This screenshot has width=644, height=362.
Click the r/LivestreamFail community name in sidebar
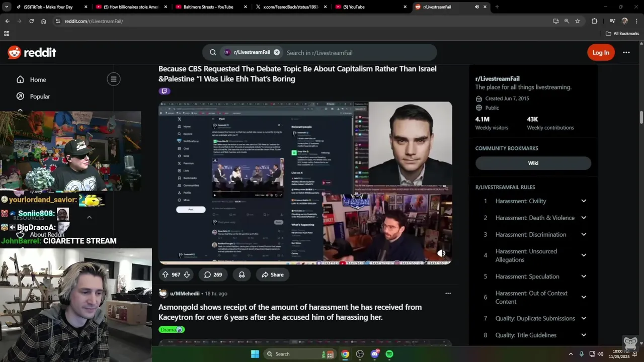498,78
